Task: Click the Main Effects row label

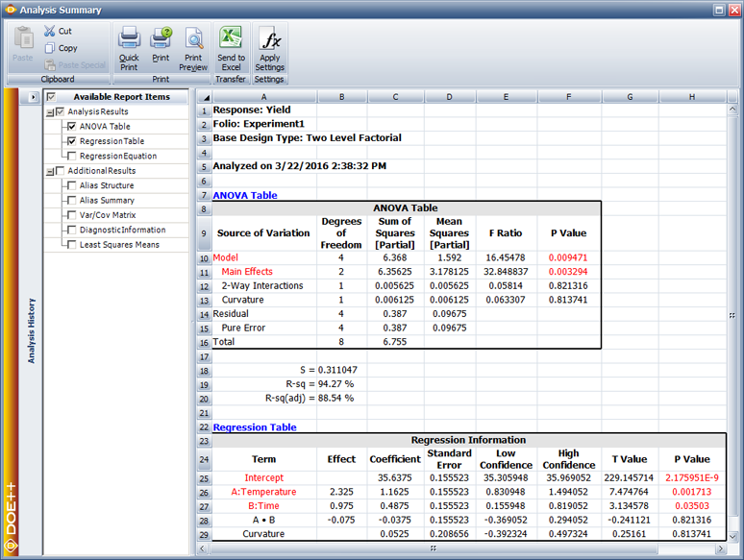Action: tap(247, 272)
